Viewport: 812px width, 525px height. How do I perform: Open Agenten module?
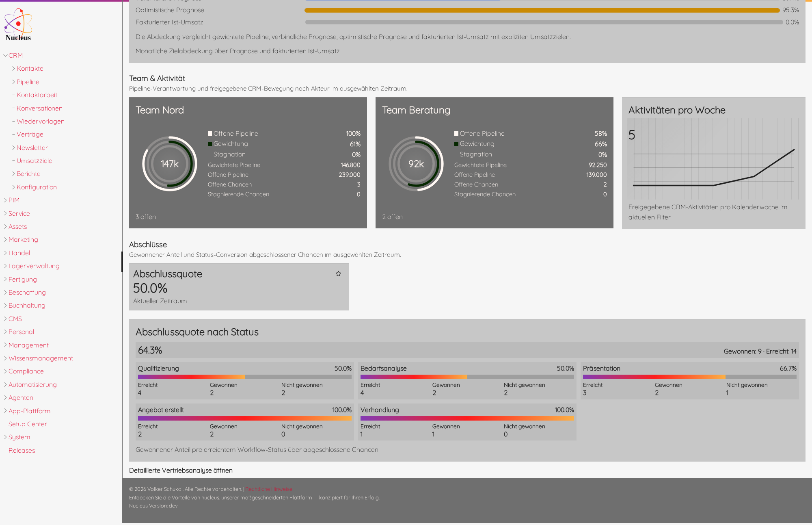pyautogui.click(x=21, y=397)
